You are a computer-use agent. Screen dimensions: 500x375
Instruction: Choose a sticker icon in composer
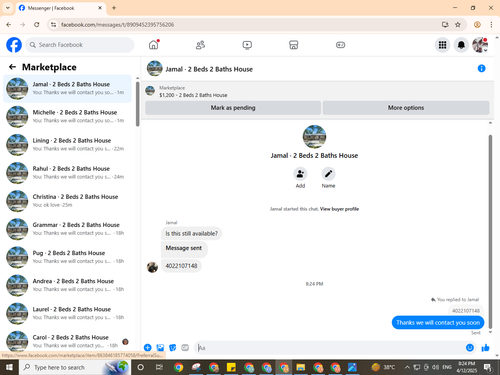[x=173, y=348]
